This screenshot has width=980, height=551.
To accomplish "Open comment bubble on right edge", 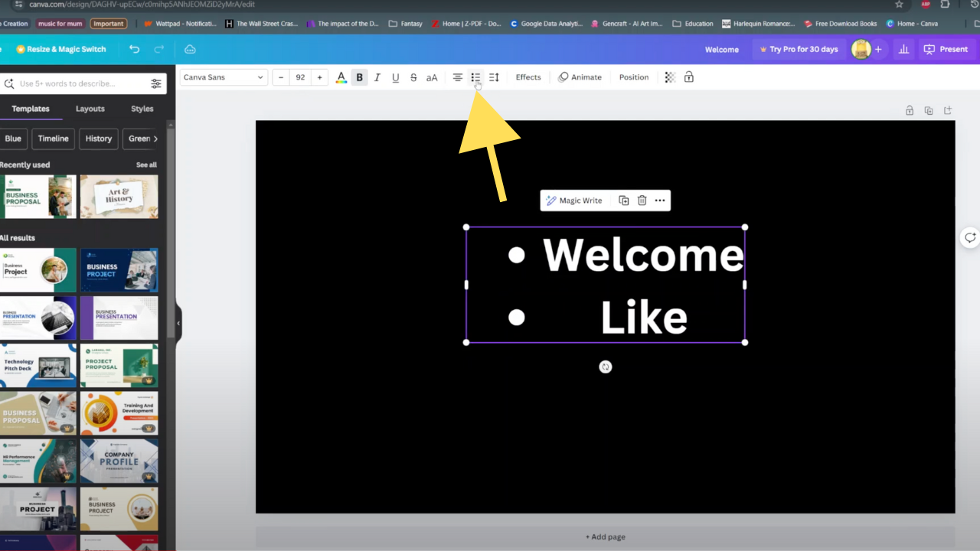I will [x=970, y=238].
